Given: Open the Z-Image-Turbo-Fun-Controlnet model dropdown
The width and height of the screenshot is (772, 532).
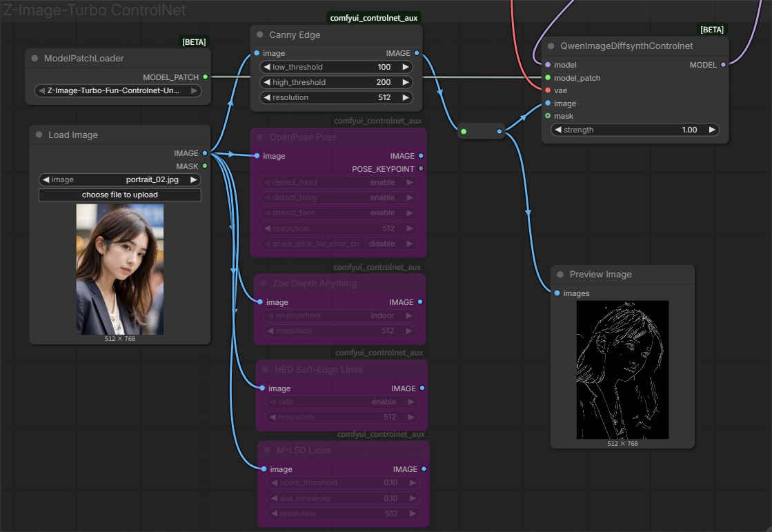Looking at the screenshot, I should tap(117, 90).
